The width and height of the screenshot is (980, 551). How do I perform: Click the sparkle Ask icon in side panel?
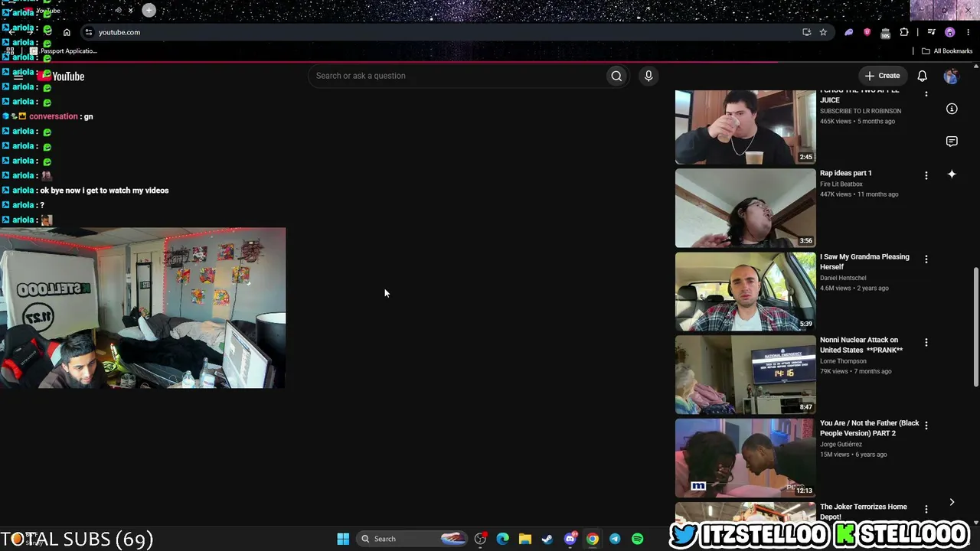(x=952, y=174)
